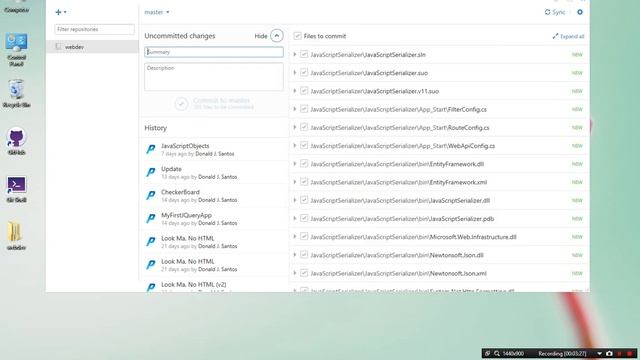Click the 1440x900 resolution label in recorder
Viewport: 640px width, 360px height.
(x=513, y=353)
